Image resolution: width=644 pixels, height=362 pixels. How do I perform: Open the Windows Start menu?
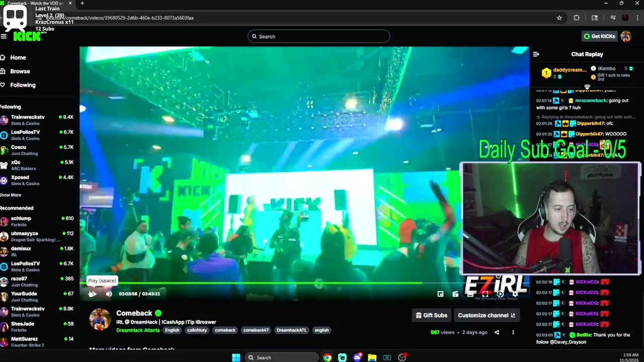236,357
